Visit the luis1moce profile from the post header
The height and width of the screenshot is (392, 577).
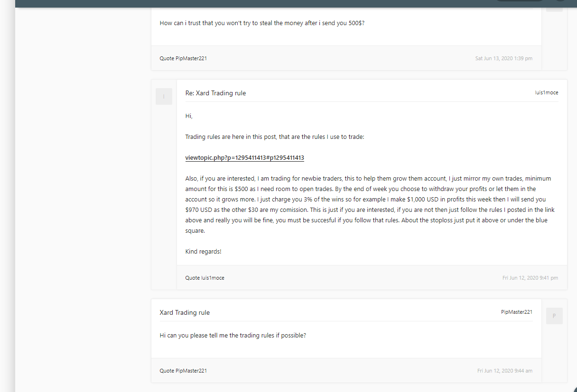[x=546, y=93]
